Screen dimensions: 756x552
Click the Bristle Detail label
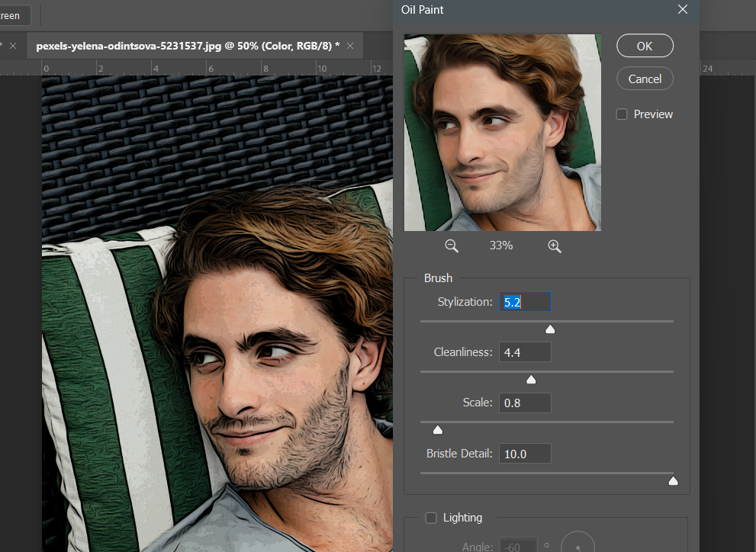(x=459, y=453)
